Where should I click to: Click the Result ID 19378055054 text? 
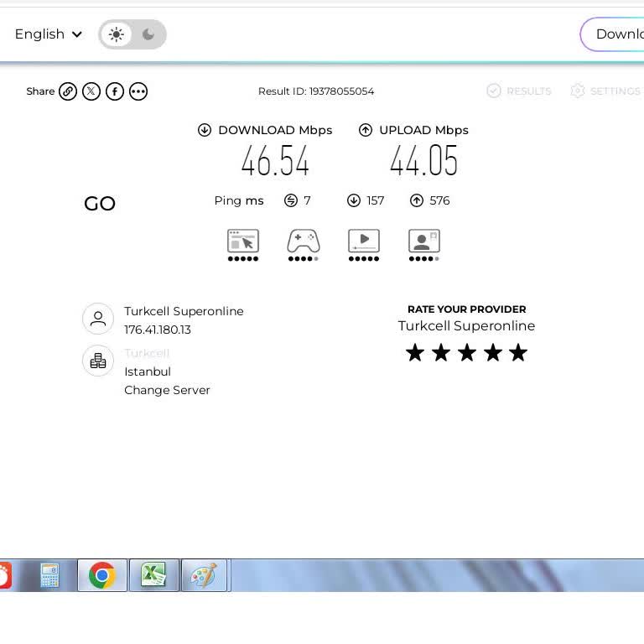pyautogui.click(x=316, y=91)
